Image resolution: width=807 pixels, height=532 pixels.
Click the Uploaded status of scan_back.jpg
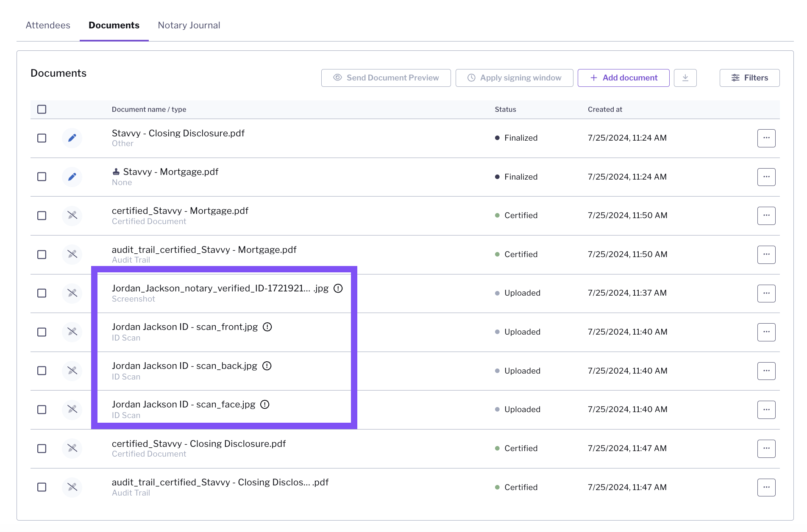(518, 371)
